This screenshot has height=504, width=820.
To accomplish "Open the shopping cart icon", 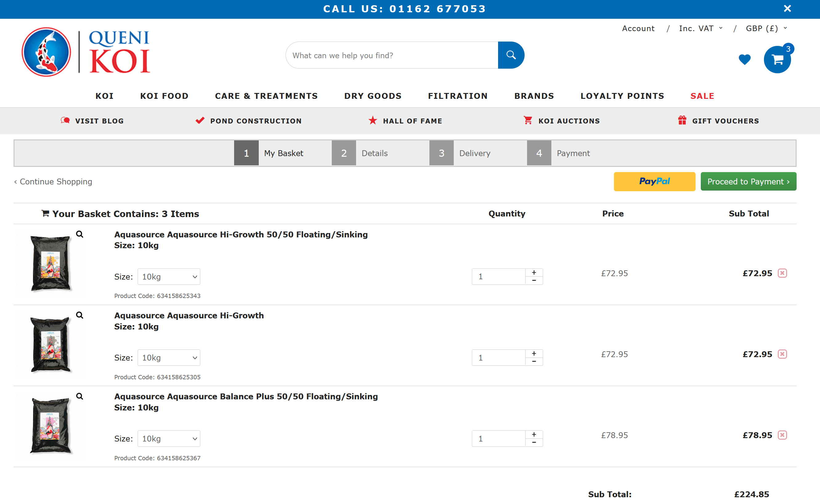I will [x=777, y=60].
